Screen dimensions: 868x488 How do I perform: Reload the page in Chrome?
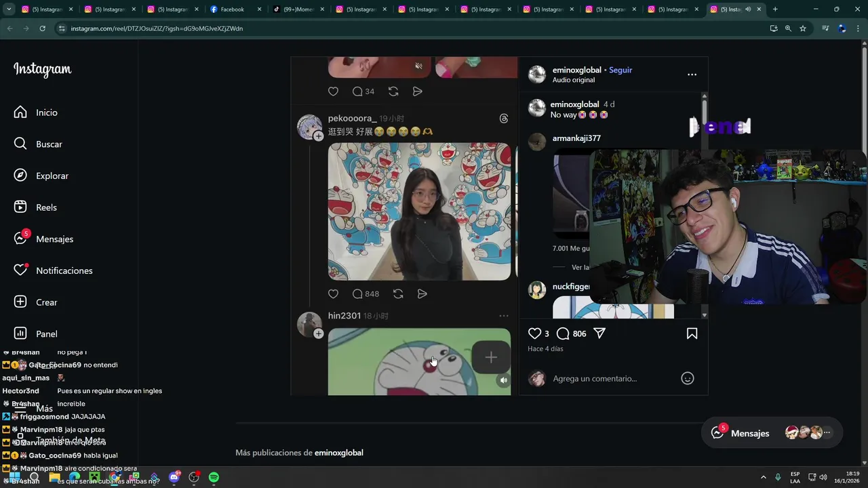(42, 28)
